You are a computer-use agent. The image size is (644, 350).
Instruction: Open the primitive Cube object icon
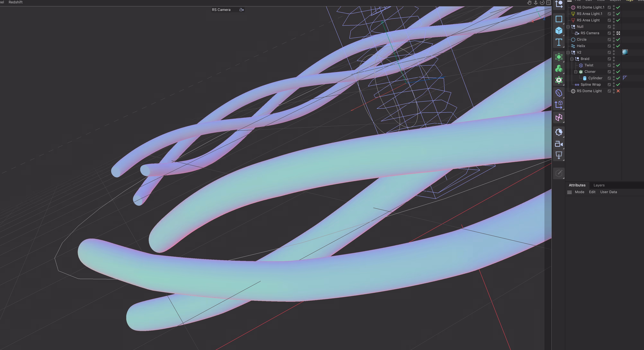(x=559, y=31)
